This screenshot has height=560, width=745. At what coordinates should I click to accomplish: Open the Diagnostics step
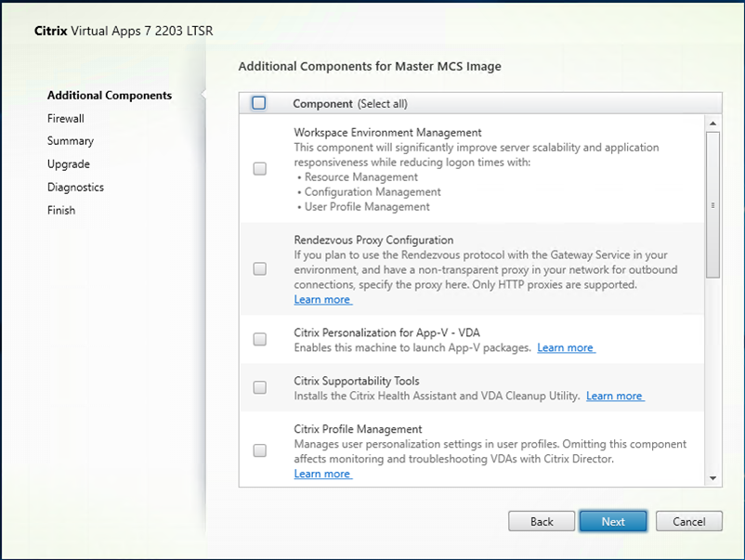click(x=75, y=188)
